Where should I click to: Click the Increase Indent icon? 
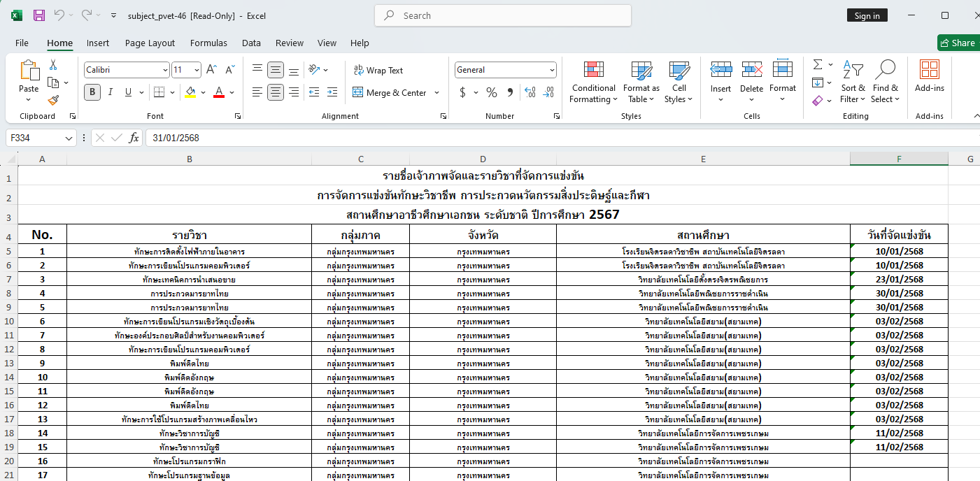click(332, 92)
